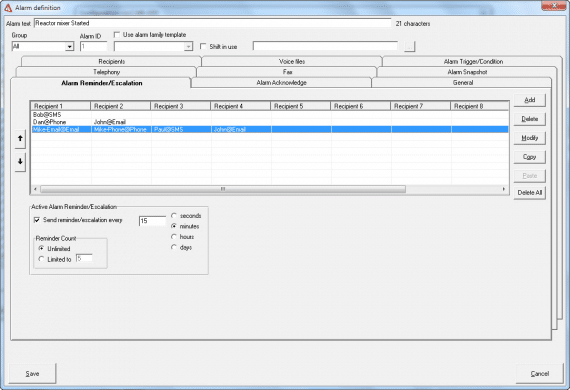Switch to the Alarm Acknowledge tab
Viewport: 570px width, 390px height.
[281, 83]
